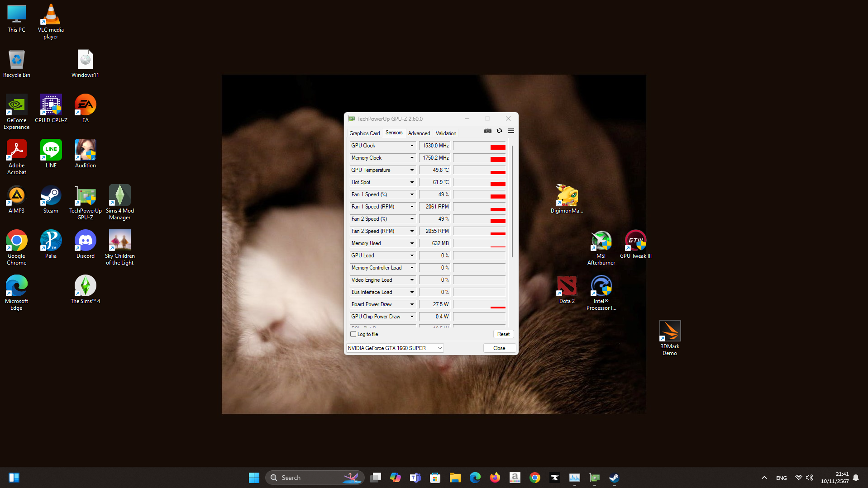Open the NVIDIA GeForce GTX 1660 SUPER selector
868x488 pixels.
pyautogui.click(x=395, y=348)
